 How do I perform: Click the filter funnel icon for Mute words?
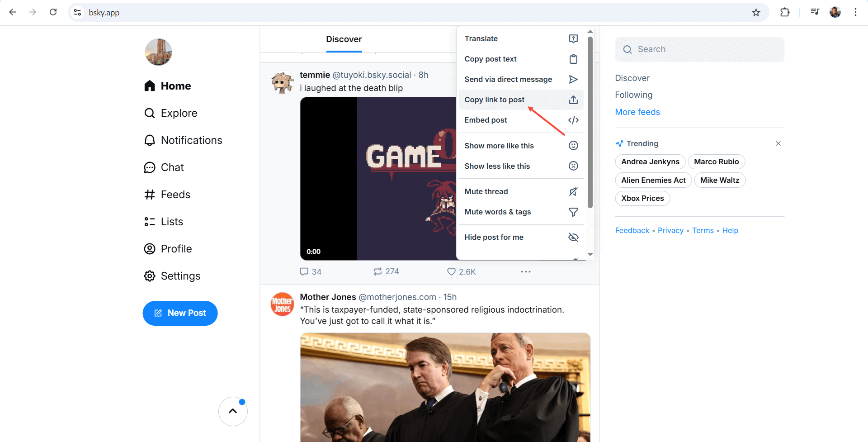coord(573,212)
